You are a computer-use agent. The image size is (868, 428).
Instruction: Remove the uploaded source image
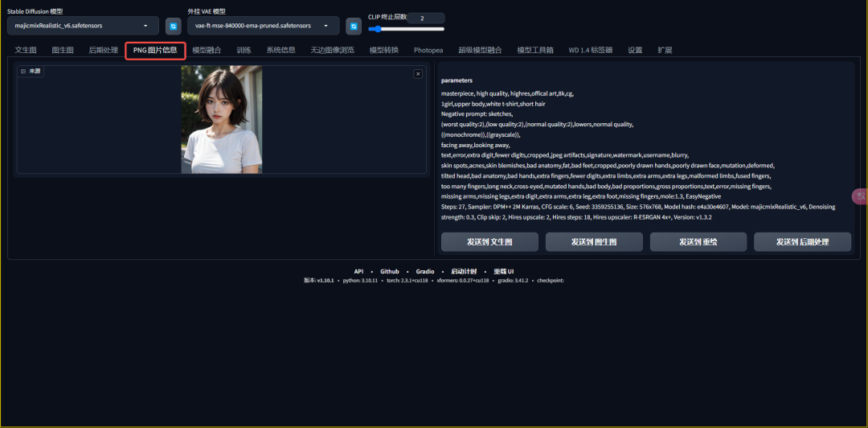click(x=418, y=74)
